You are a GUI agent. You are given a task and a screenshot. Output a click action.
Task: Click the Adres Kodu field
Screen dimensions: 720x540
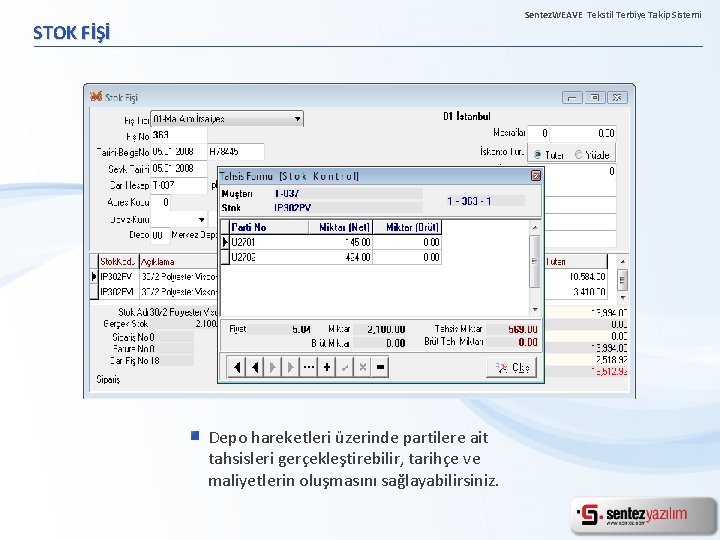161,202
